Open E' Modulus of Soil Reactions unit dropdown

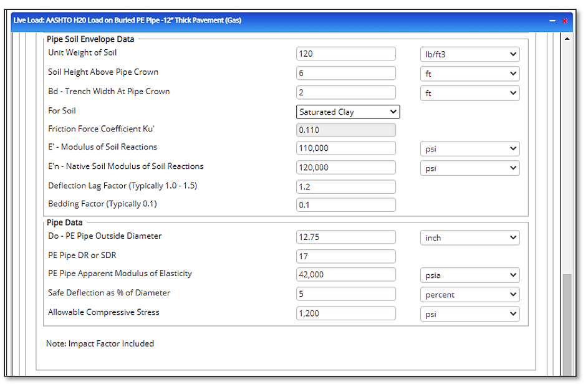(x=470, y=149)
